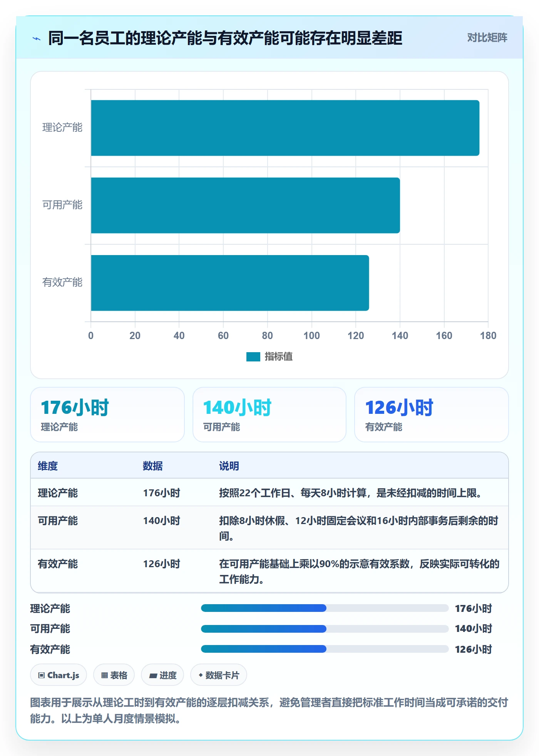Viewport: 539px width, 756px height.
Task: Click the 理论产能 row label in table
Action: [x=58, y=493]
